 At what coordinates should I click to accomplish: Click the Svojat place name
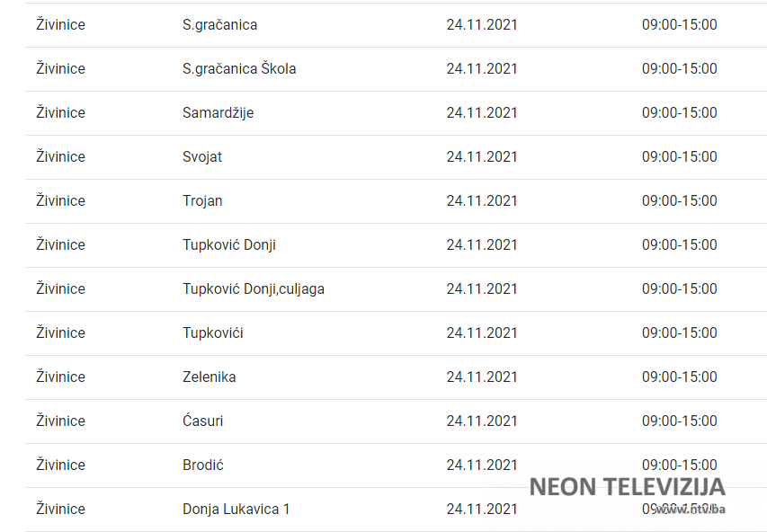tap(202, 157)
